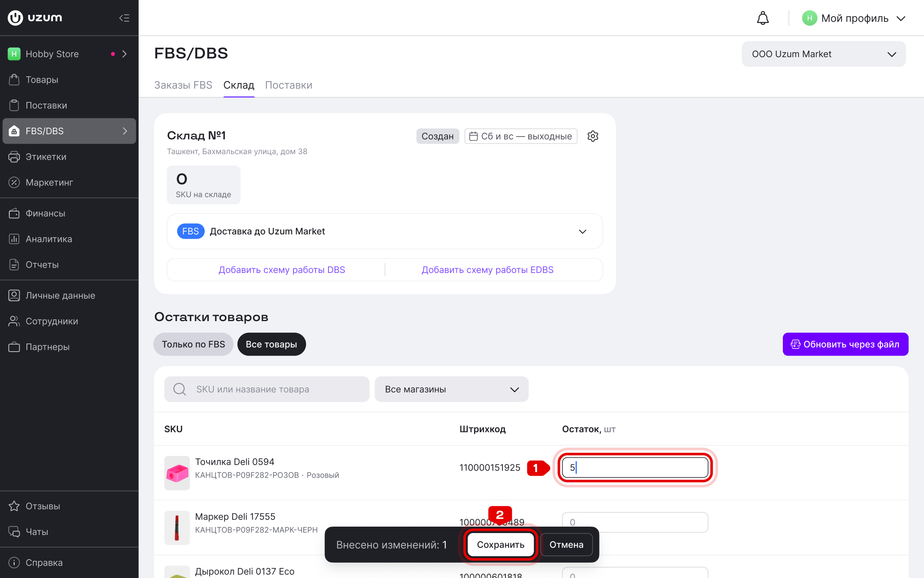
Task: Focus SKU или название товара search field
Action: [267, 389]
